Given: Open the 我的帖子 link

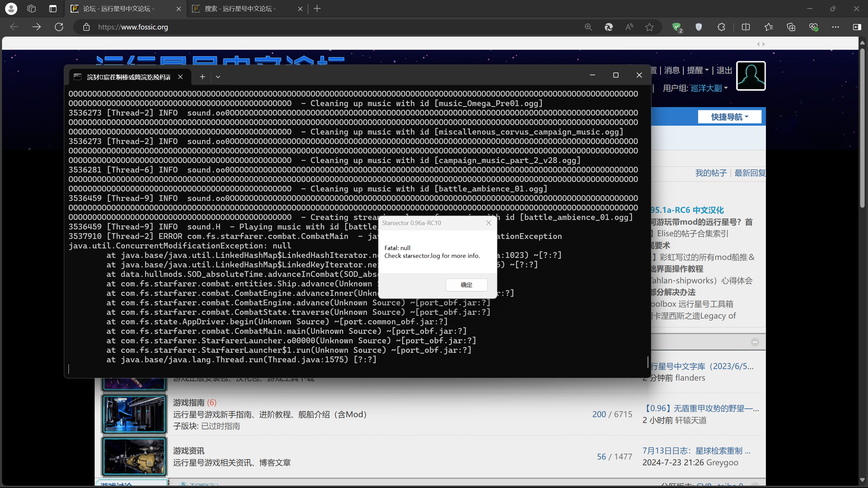Looking at the screenshot, I should 711,173.
